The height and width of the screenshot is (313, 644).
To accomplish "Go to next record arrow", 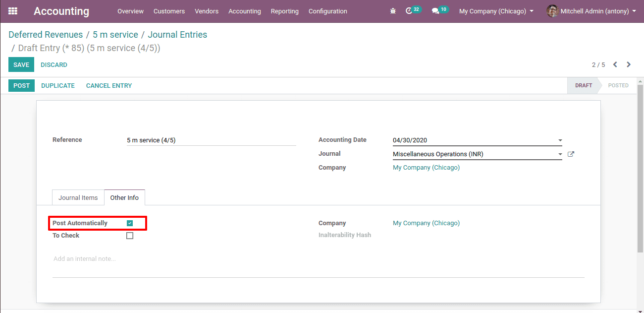I will [x=629, y=64].
